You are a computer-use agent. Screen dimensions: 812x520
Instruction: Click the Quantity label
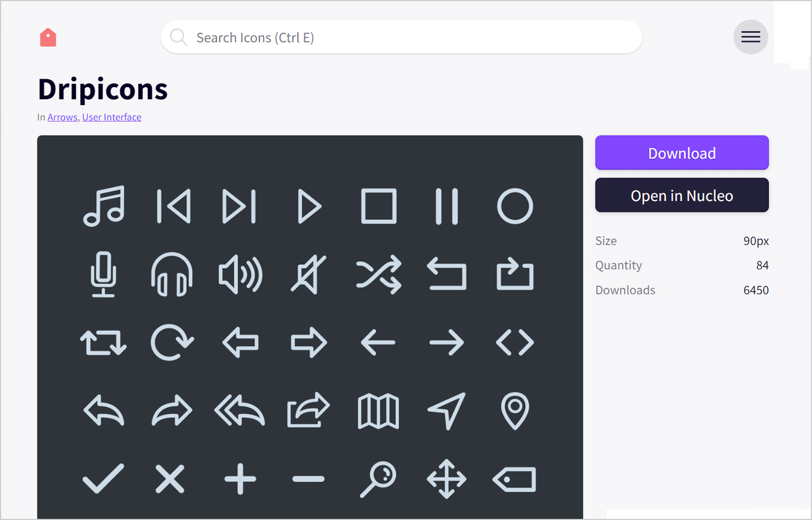click(619, 265)
